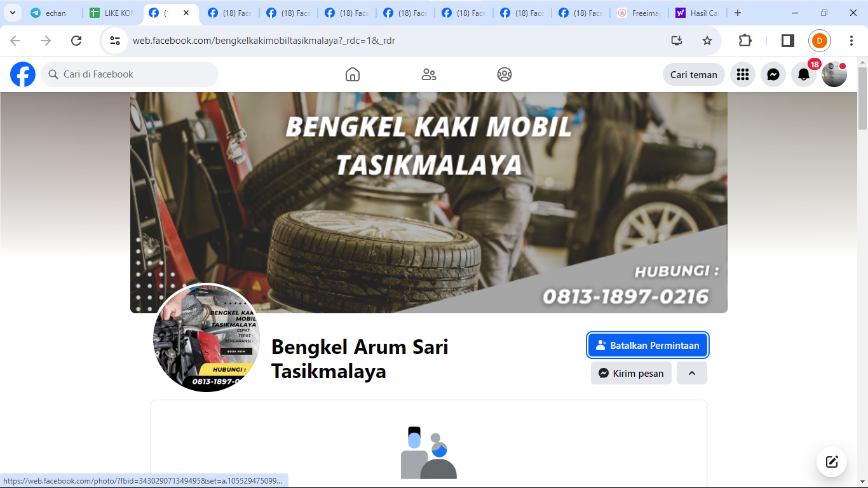868x488 pixels.
Task: Toggle the browser side panel icon
Action: coord(787,41)
